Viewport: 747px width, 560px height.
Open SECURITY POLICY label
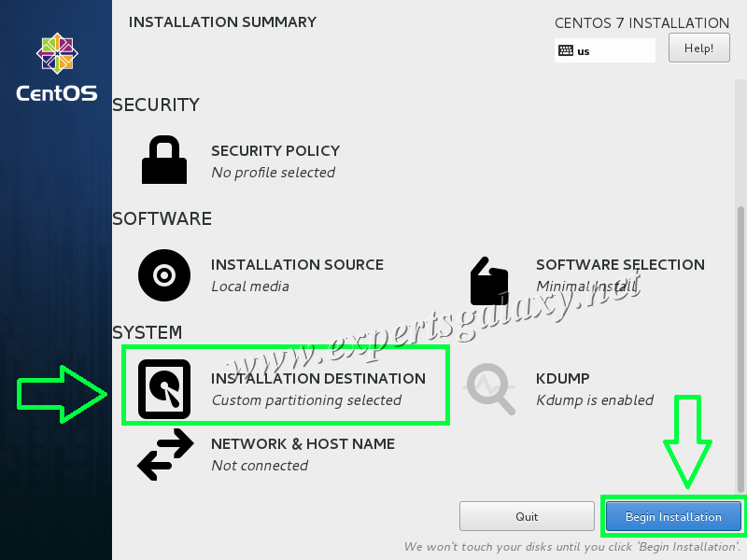[x=275, y=151]
